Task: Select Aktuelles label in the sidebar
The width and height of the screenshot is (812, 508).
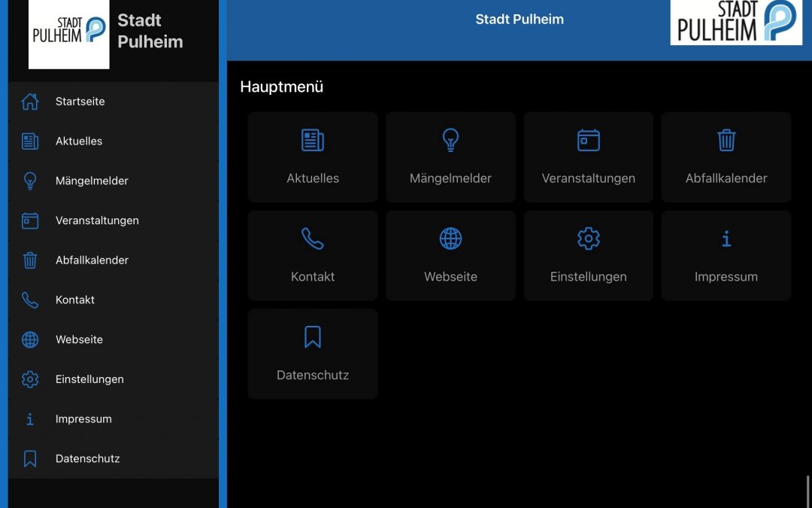Action: 79,141
